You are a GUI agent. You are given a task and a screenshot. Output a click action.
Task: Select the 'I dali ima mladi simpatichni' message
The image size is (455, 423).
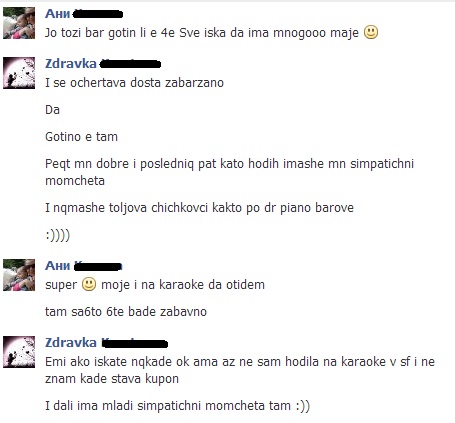coord(177,406)
